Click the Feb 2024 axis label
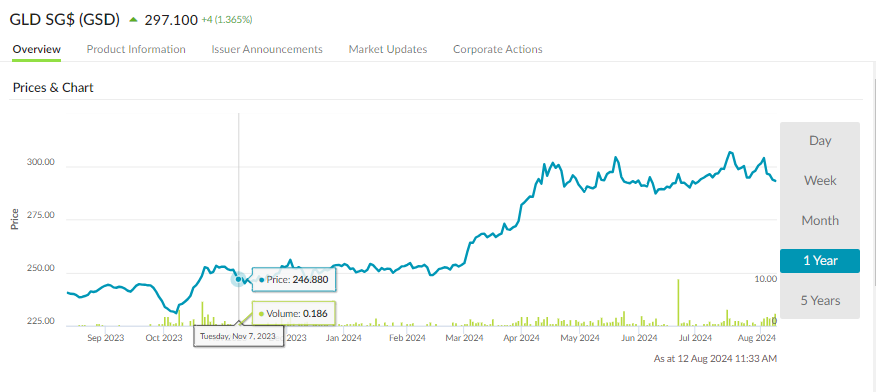Image resolution: width=876 pixels, height=392 pixels. (x=407, y=338)
